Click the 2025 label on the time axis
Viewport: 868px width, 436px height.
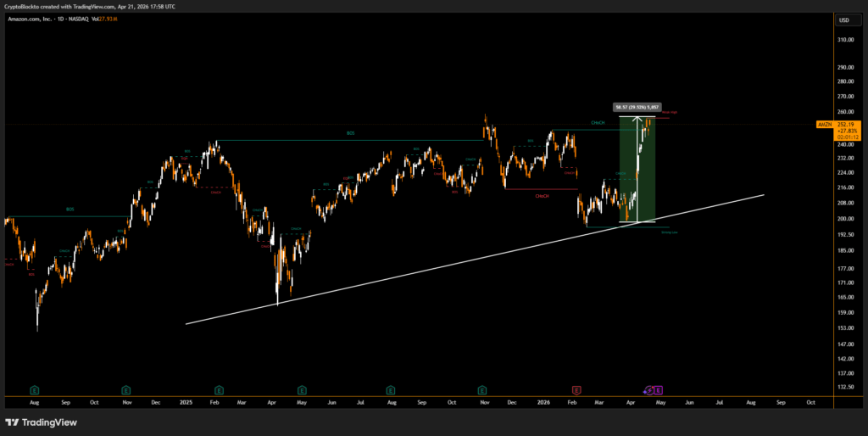pyautogui.click(x=186, y=401)
